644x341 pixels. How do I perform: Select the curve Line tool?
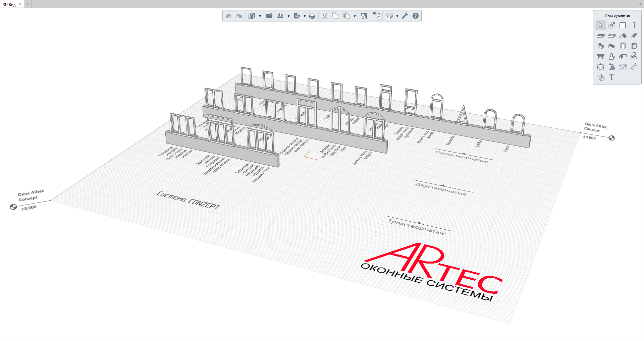634,67
